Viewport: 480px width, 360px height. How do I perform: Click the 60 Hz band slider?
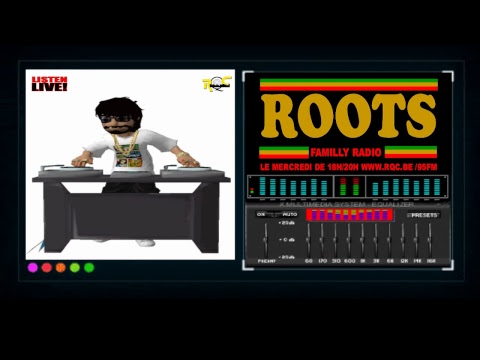pyautogui.click(x=308, y=240)
